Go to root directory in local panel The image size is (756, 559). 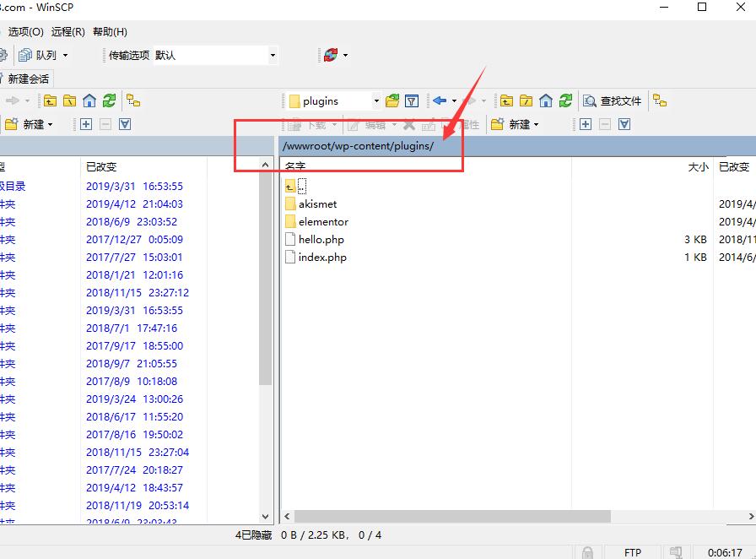coord(70,100)
